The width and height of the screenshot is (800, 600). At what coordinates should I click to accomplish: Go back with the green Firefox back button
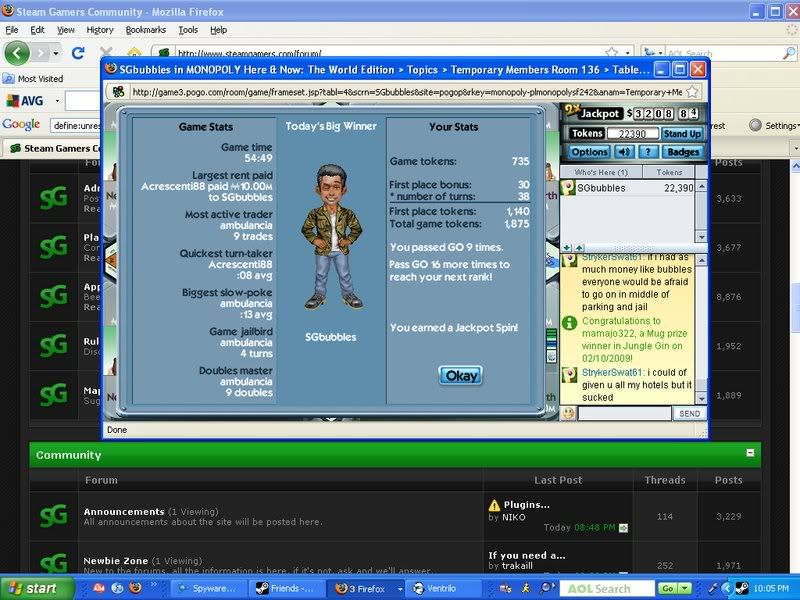(x=17, y=53)
